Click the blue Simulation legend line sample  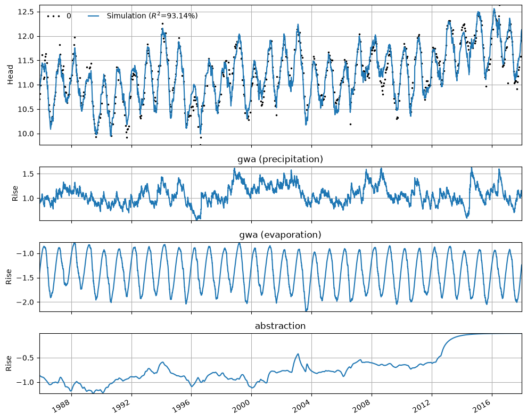tap(94, 16)
